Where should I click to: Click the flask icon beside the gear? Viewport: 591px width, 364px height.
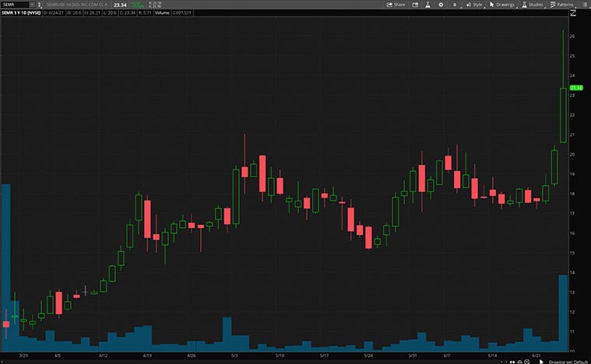point(427,5)
